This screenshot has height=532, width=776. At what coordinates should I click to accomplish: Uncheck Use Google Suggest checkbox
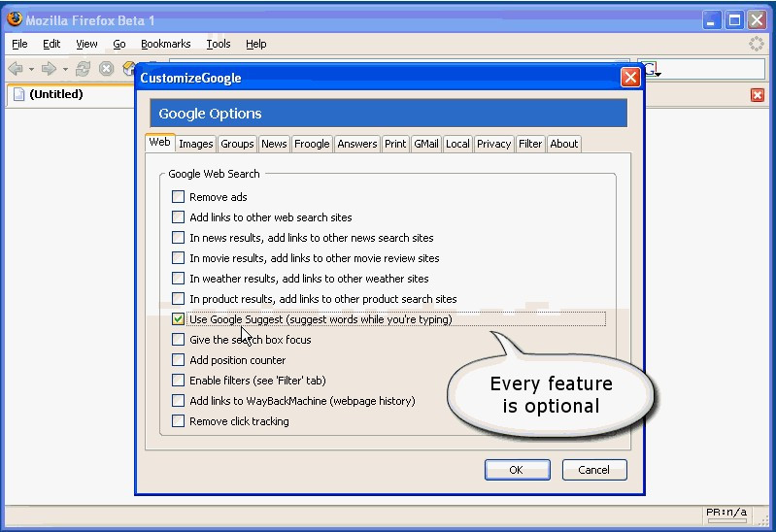click(x=178, y=319)
